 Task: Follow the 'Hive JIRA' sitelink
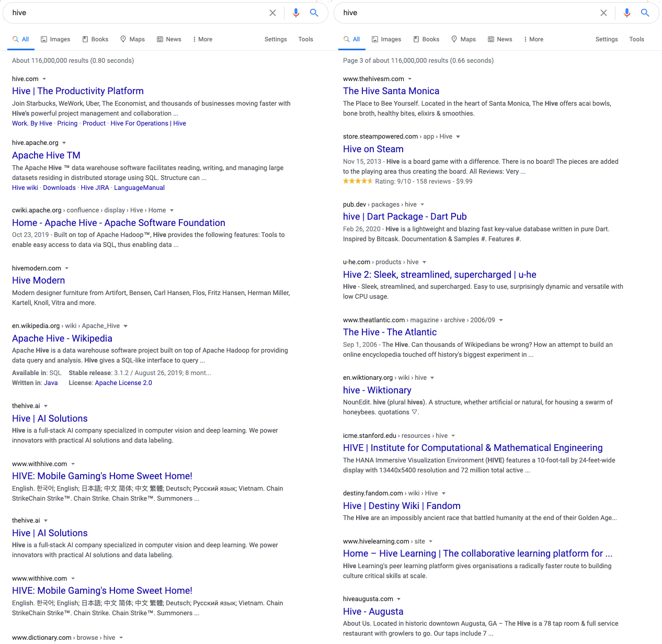(x=95, y=188)
